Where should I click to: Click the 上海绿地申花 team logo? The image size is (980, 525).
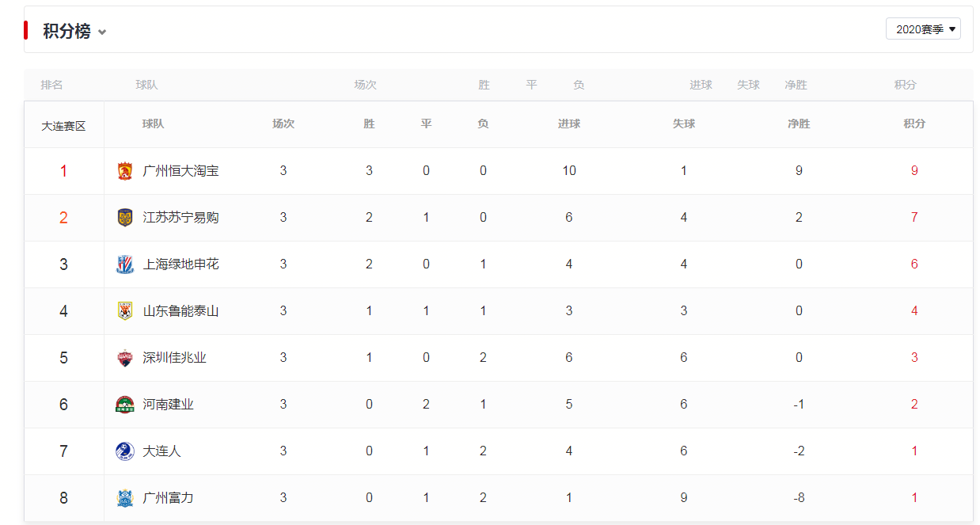(125, 264)
